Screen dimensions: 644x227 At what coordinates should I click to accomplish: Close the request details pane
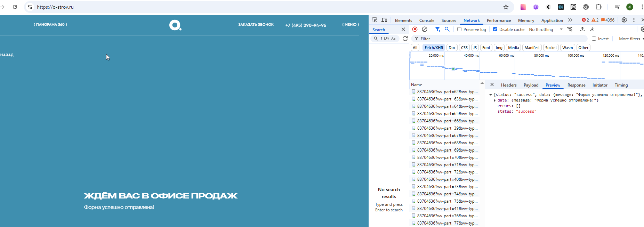tap(492, 84)
